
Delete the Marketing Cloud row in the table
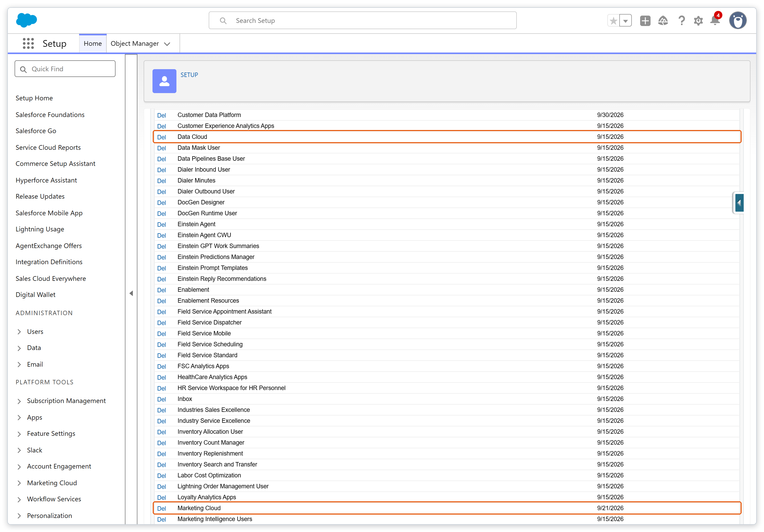161,508
